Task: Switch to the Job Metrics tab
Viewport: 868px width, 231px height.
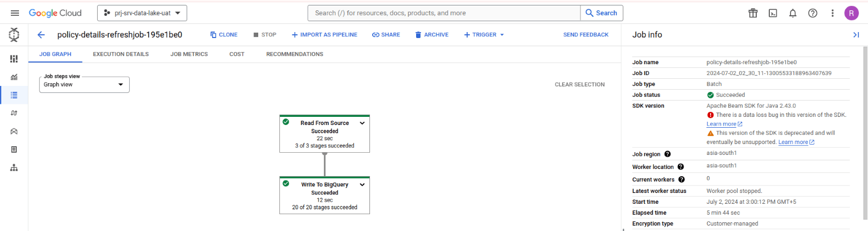Action: click(x=189, y=54)
